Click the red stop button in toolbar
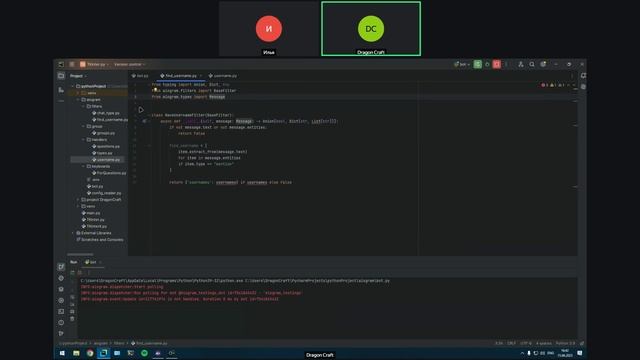This screenshot has width=640, height=360. (497, 64)
